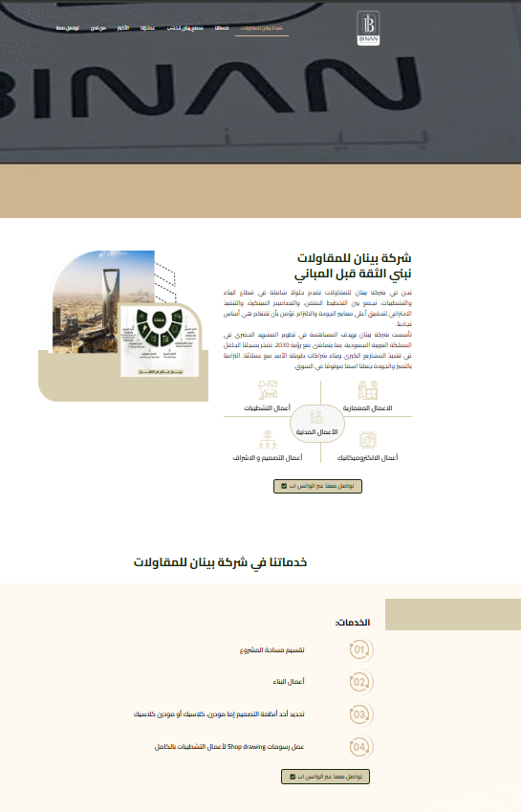Click the electromechanical works chip icon

pos(368,440)
